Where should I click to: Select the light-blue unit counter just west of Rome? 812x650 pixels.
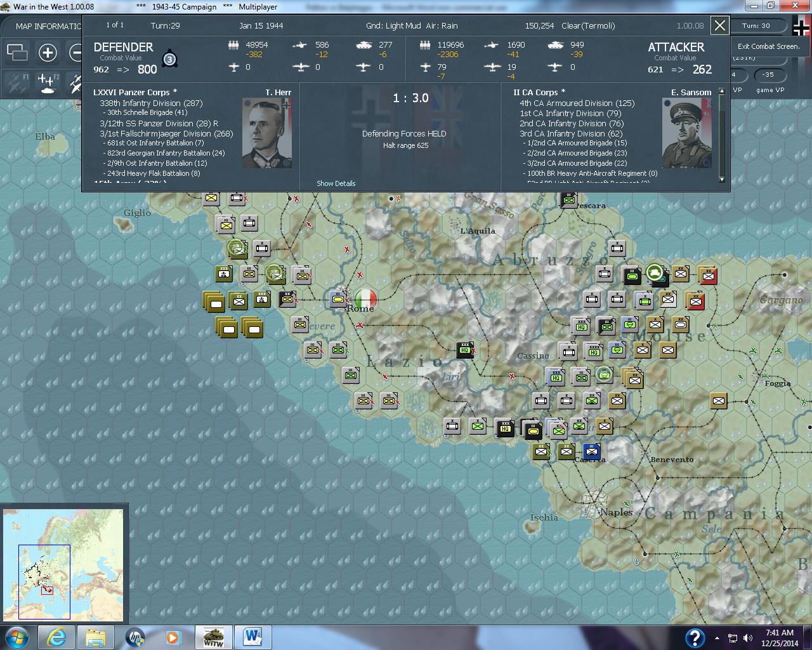pyautogui.click(x=339, y=299)
